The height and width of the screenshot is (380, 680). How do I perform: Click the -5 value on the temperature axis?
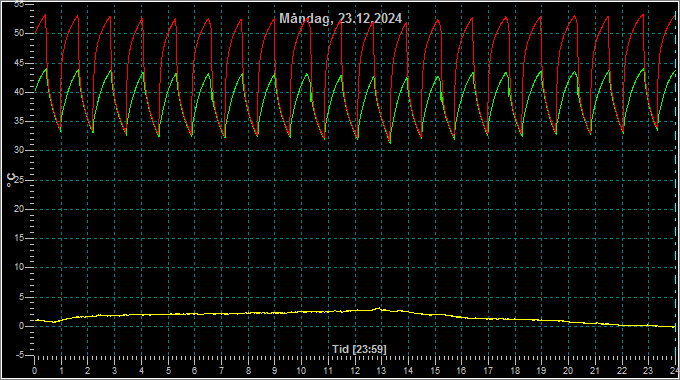click(20, 355)
